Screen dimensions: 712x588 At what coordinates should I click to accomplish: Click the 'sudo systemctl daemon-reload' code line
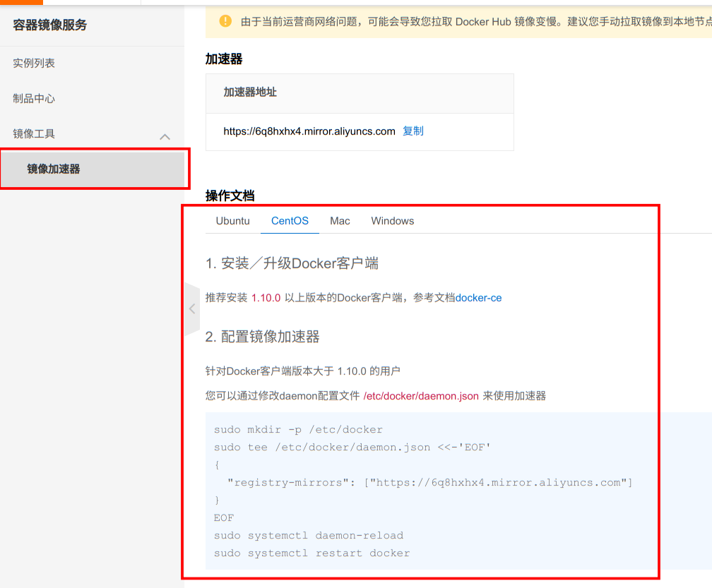coord(308,535)
